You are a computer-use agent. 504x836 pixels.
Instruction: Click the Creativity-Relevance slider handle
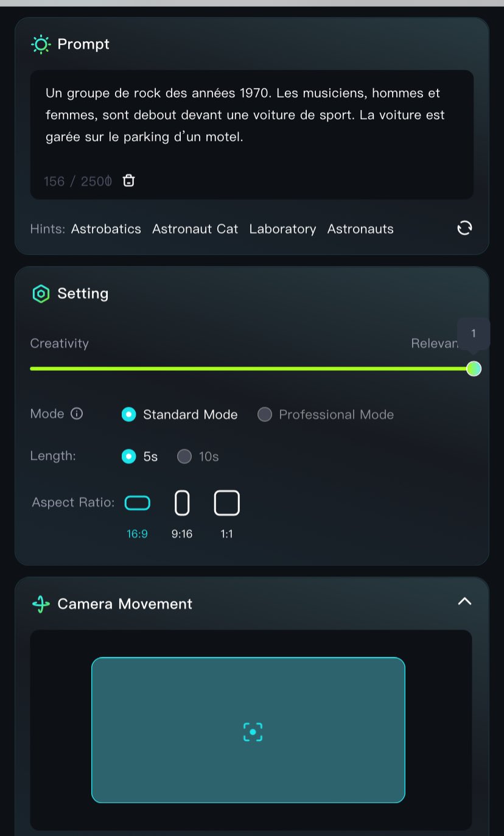[474, 368]
